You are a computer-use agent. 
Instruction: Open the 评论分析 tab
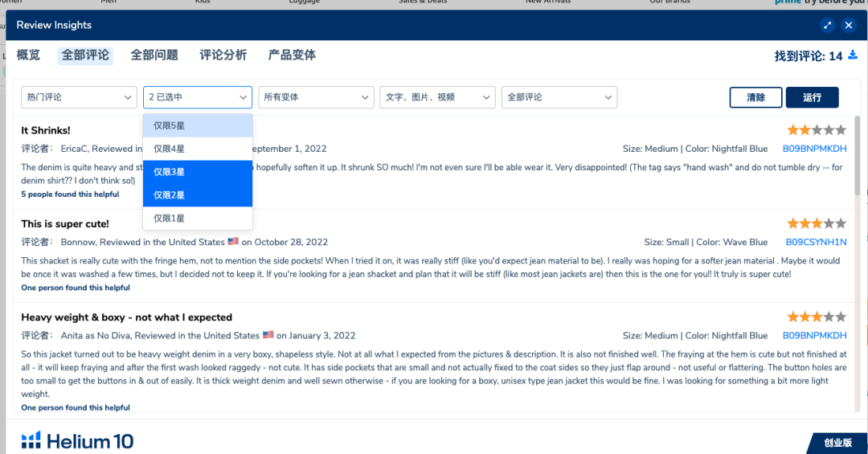(x=223, y=55)
